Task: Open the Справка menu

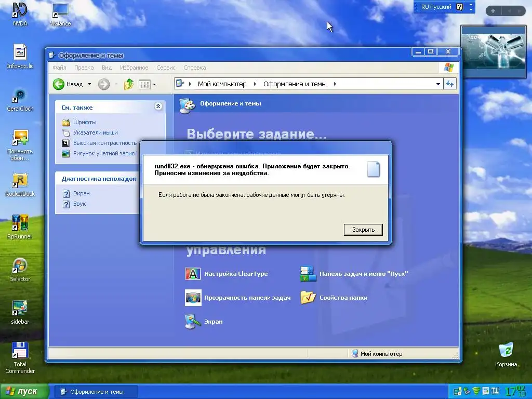Action: (x=195, y=68)
